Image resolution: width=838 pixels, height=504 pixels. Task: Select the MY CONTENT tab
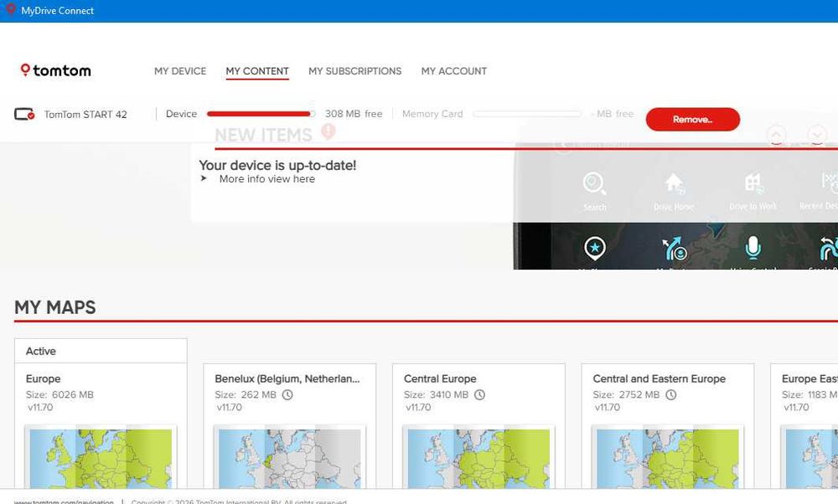tap(257, 71)
